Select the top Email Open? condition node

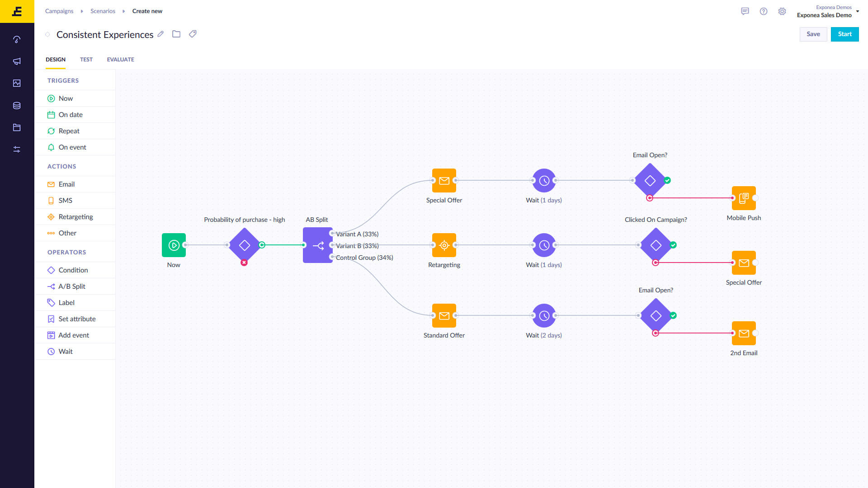(x=650, y=180)
